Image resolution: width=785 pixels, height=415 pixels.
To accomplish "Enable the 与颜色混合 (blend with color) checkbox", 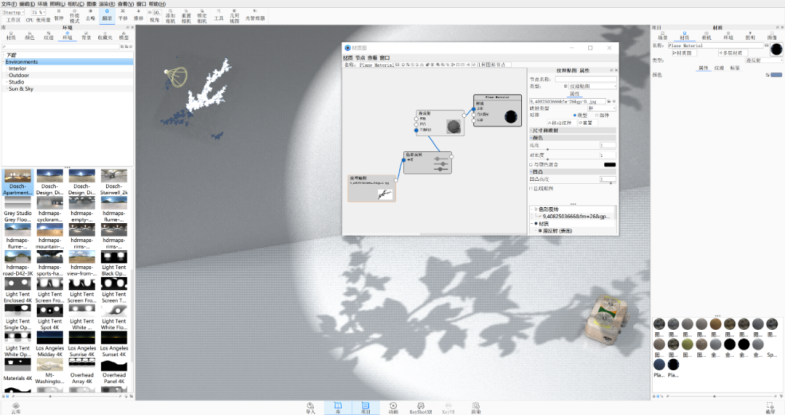I will point(531,164).
